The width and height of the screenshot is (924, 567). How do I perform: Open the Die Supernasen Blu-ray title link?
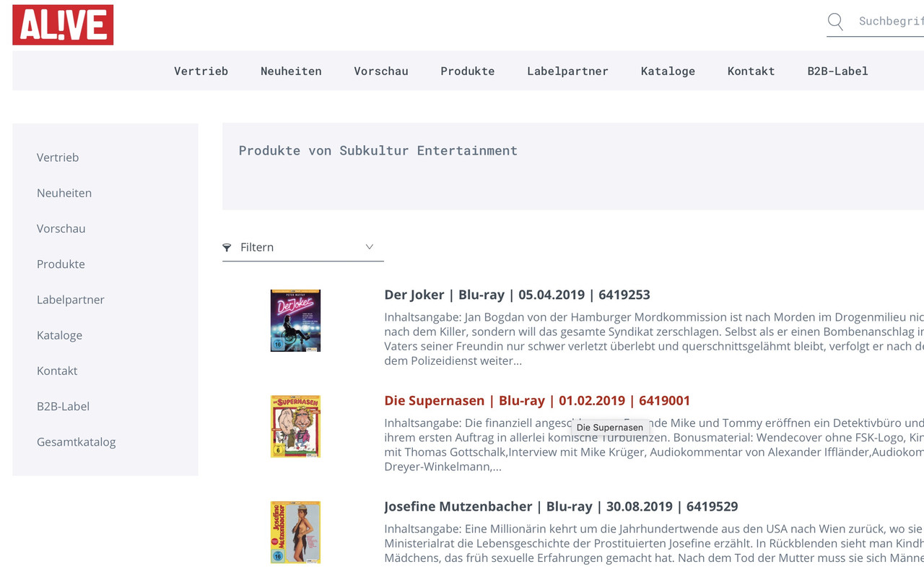click(x=537, y=401)
